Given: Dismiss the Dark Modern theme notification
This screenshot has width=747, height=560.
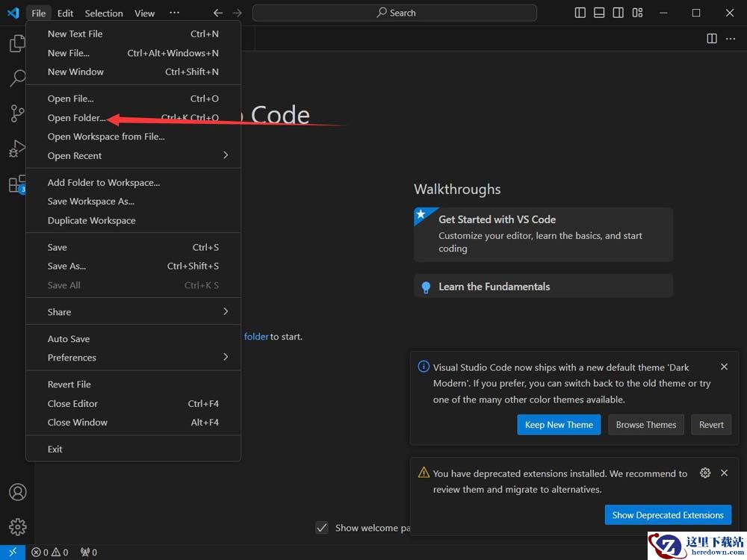Looking at the screenshot, I should pos(724,367).
